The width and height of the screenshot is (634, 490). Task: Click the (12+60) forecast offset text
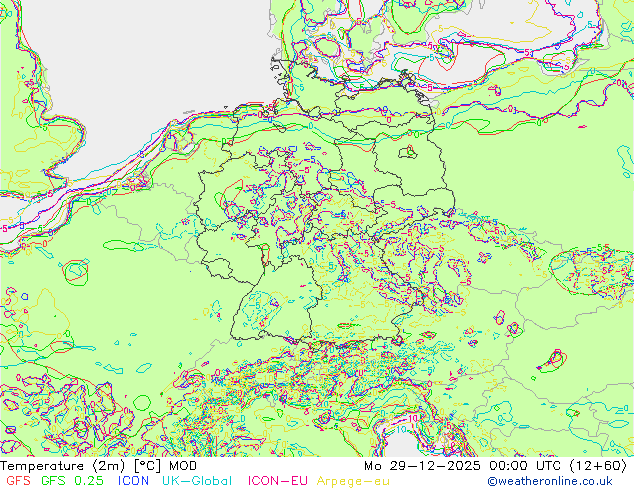click(x=598, y=466)
